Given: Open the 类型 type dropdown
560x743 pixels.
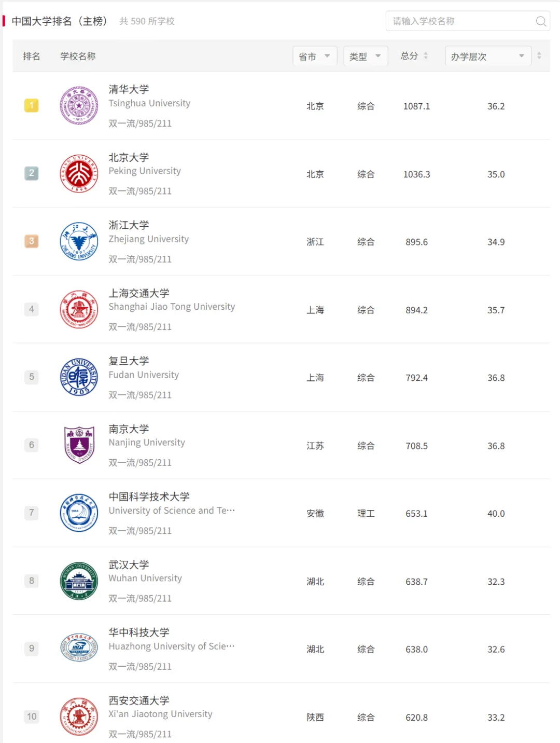Looking at the screenshot, I should (x=366, y=56).
